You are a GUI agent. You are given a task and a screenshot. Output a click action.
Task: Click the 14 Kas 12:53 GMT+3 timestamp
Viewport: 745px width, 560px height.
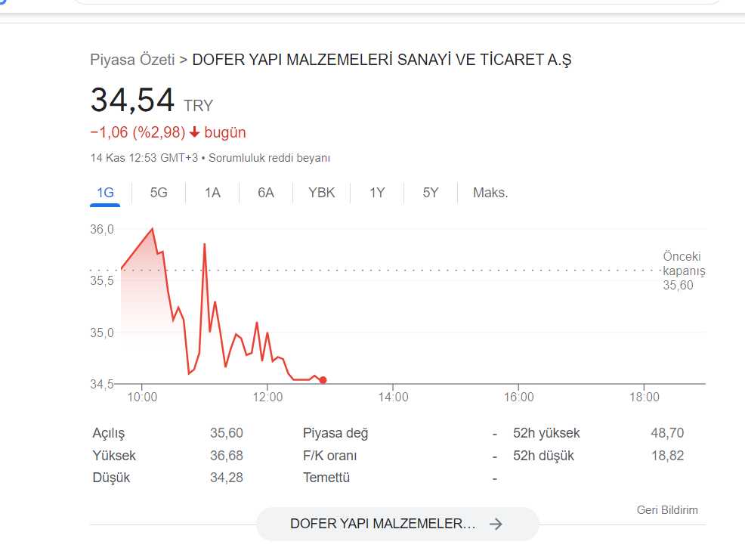click(x=144, y=158)
